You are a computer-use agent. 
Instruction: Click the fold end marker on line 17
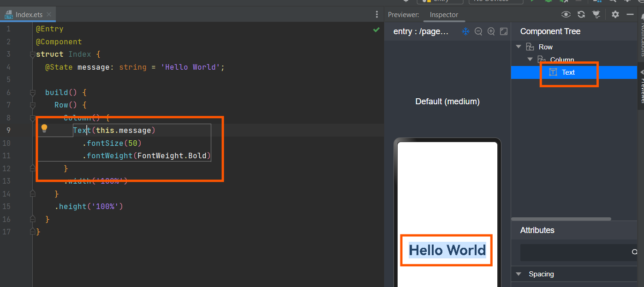click(32, 232)
